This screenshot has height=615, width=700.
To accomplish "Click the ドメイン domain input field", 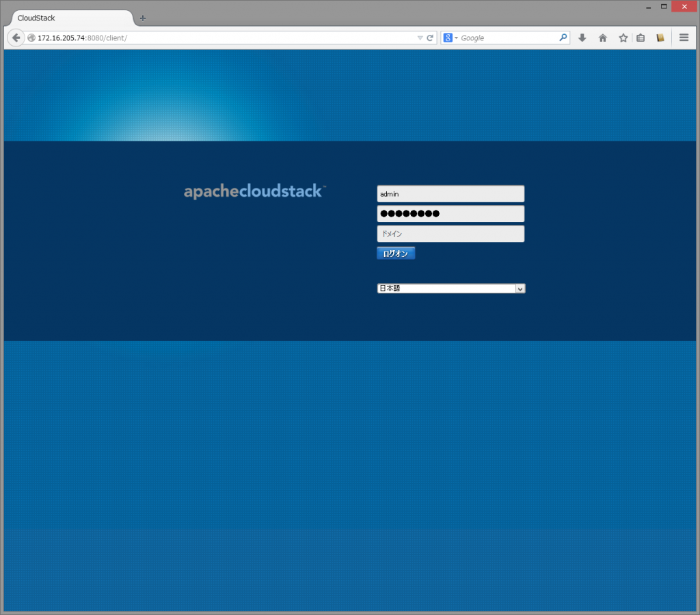I will (450, 234).
